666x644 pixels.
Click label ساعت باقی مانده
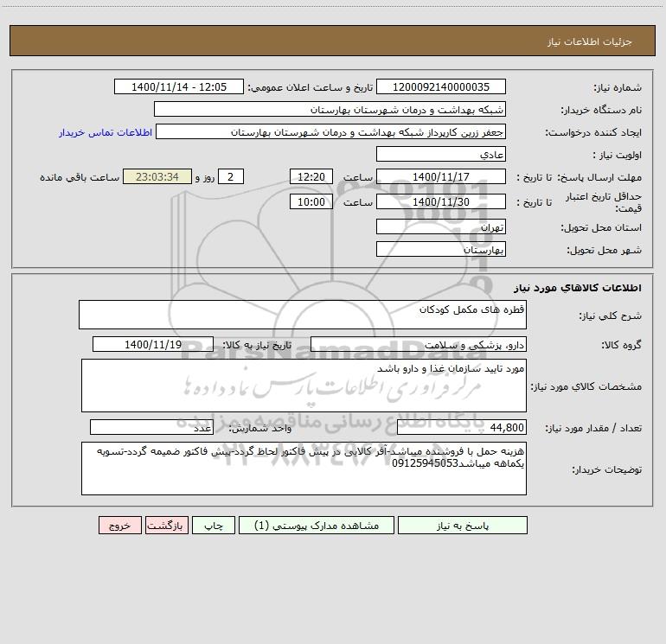point(80,177)
